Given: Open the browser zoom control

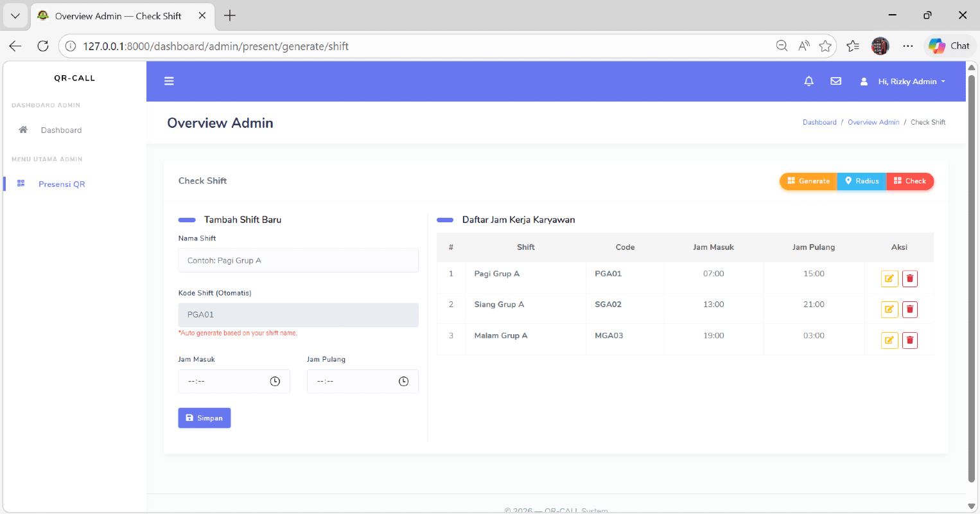Looking at the screenshot, I should pos(782,46).
